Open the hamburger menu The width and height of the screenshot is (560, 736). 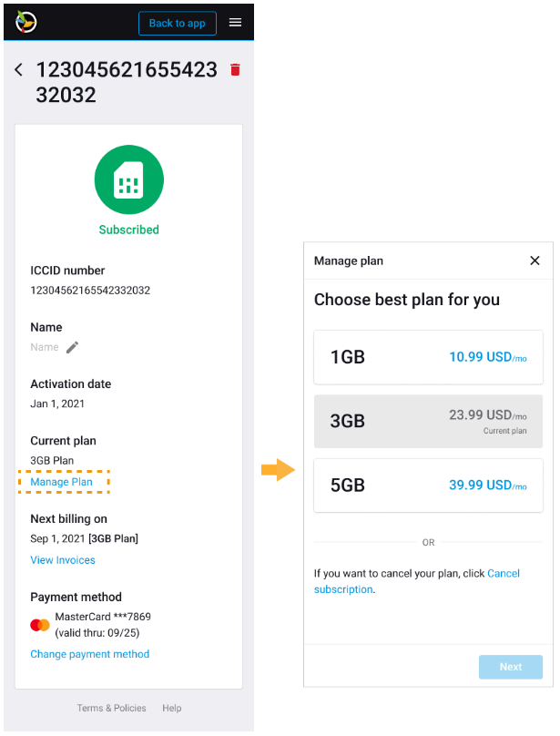point(235,23)
